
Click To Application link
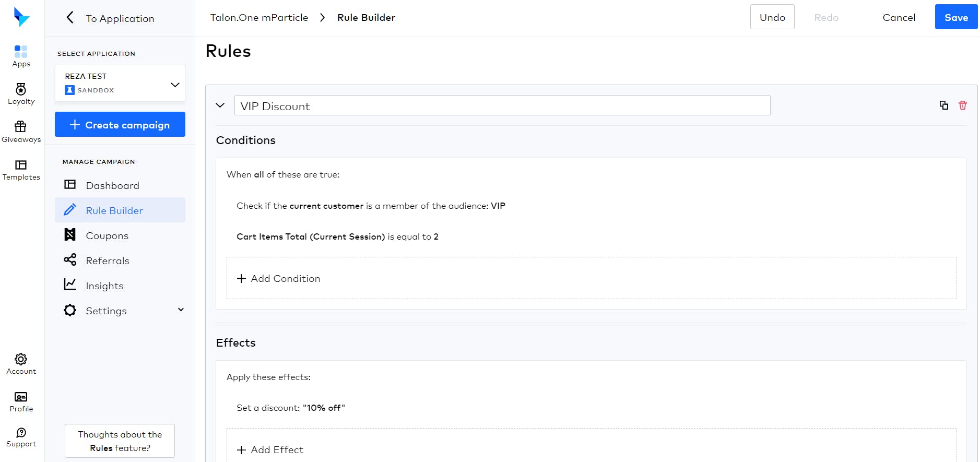pos(120,19)
